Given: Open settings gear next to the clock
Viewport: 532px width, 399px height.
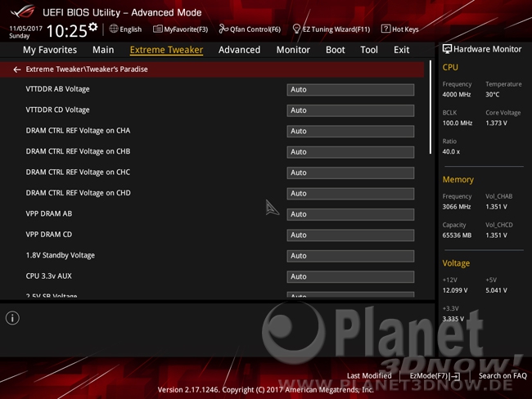Looking at the screenshot, I should [93, 27].
